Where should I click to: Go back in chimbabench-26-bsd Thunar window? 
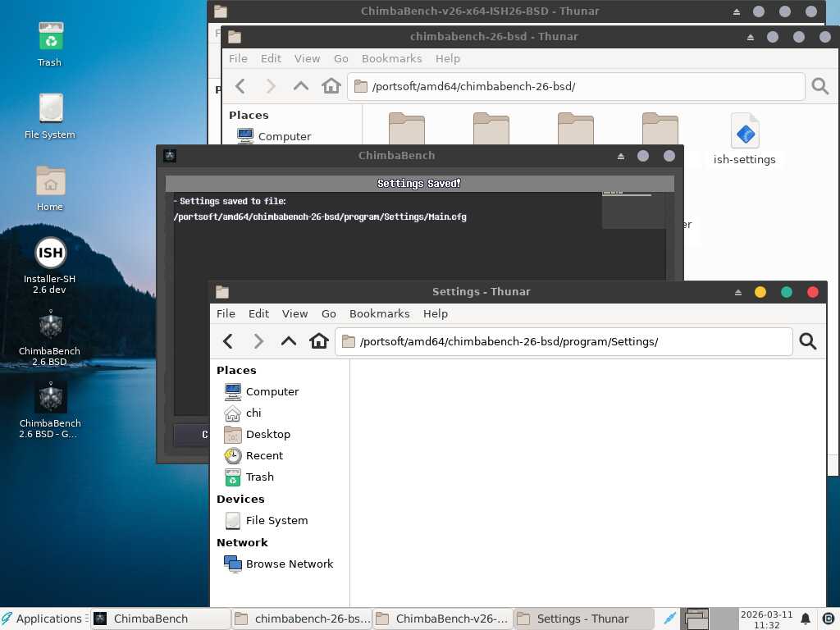[x=240, y=86]
